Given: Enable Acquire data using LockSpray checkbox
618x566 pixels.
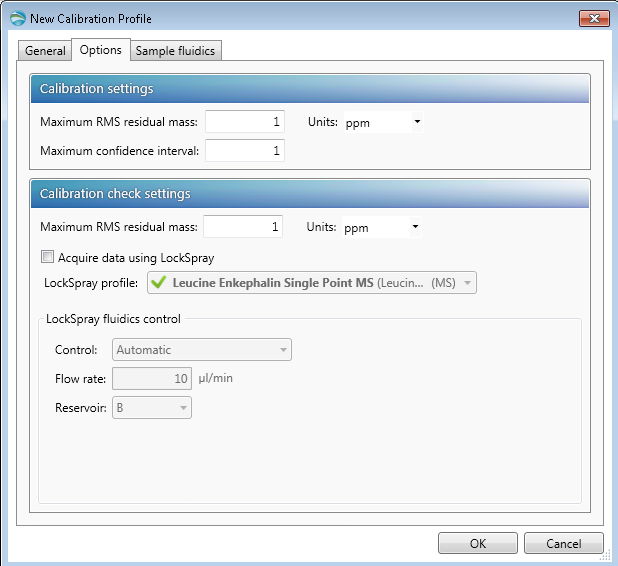Looking at the screenshot, I should pos(47,257).
